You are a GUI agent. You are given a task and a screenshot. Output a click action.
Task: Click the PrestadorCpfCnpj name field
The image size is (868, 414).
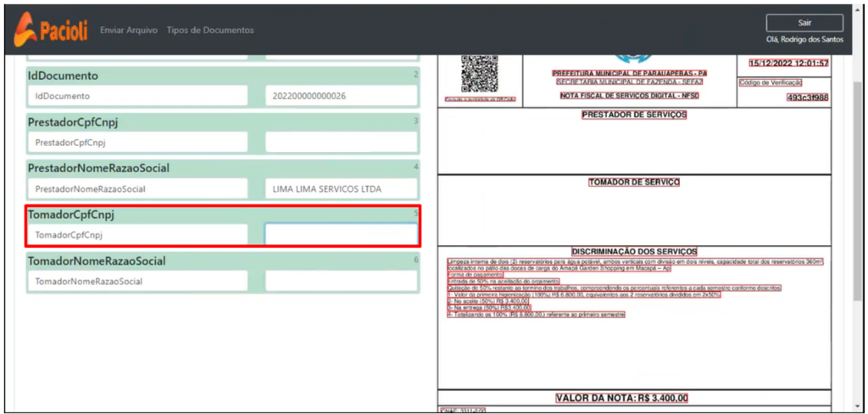click(137, 142)
